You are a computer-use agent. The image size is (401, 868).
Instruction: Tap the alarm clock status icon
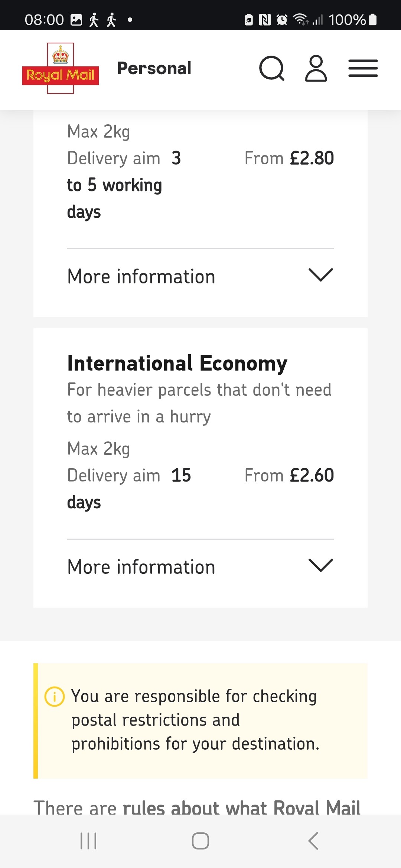pos(282,20)
